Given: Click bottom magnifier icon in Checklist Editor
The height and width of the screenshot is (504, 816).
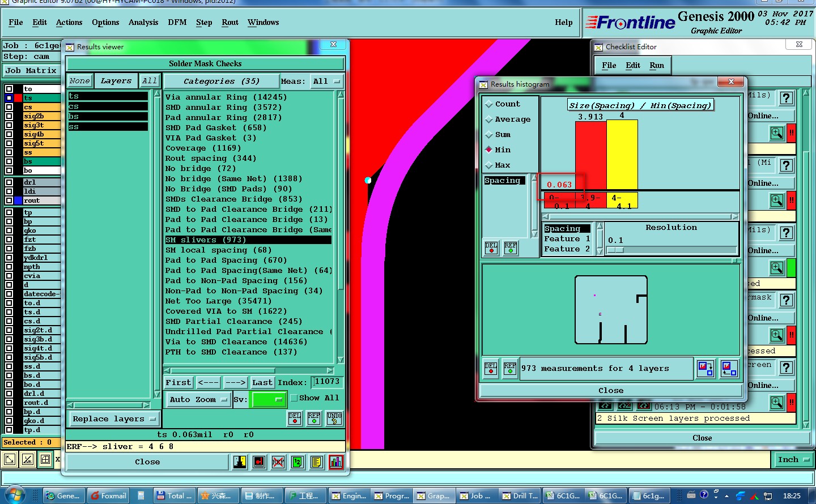Looking at the screenshot, I should (x=777, y=402).
